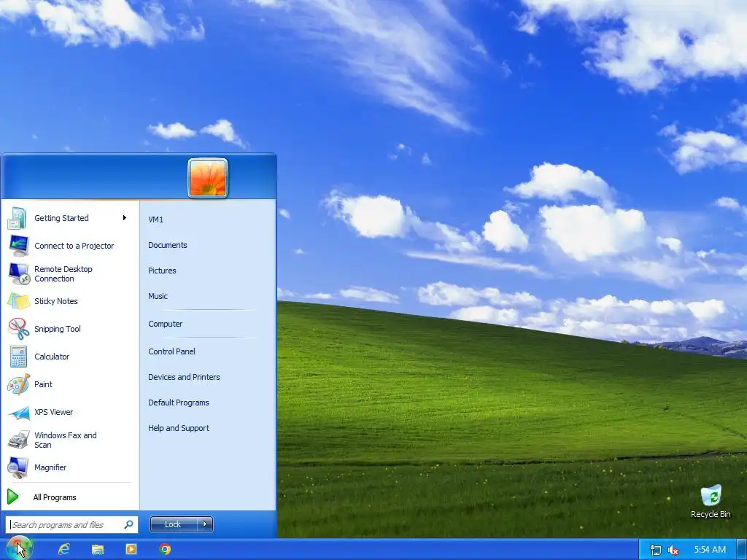
Task: Open Google Chrome from the taskbar
Action: [x=165, y=550]
